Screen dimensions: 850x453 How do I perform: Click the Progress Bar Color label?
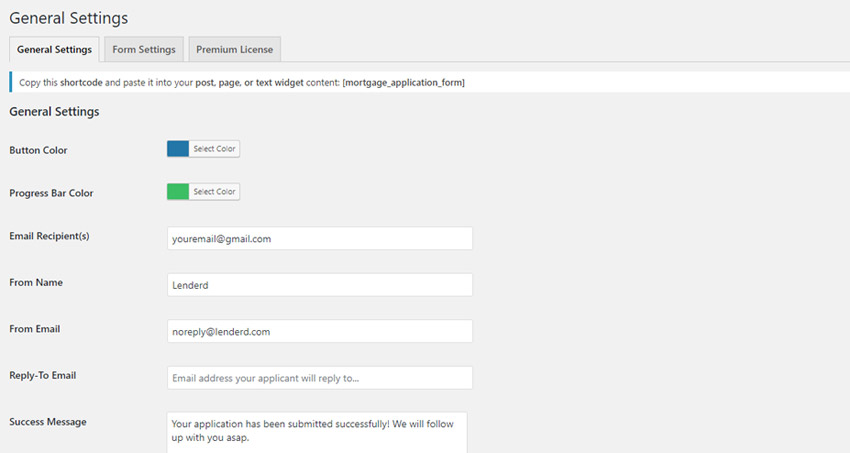[x=51, y=193]
